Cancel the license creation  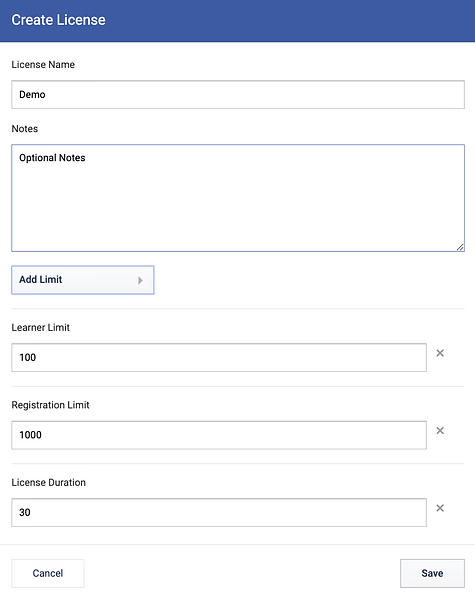(x=48, y=573)
